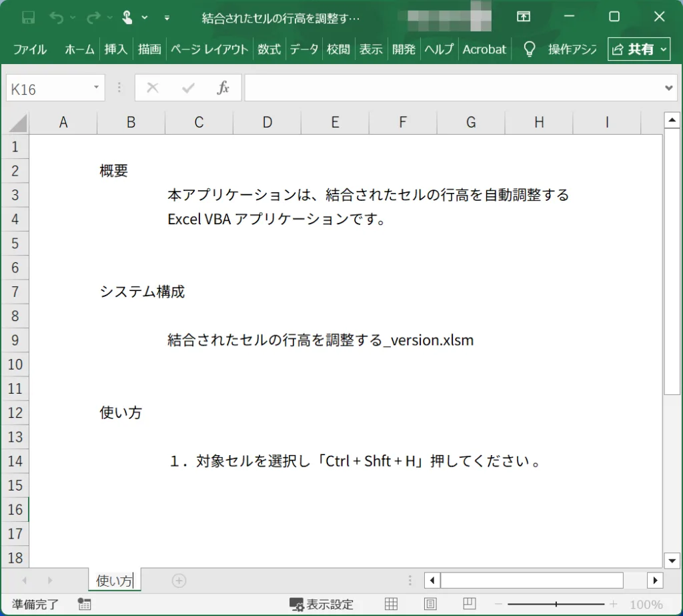The width and height of the screenshot is (683, 616).
Task: Open the 数式 ribbon tab
Action: 269,49
